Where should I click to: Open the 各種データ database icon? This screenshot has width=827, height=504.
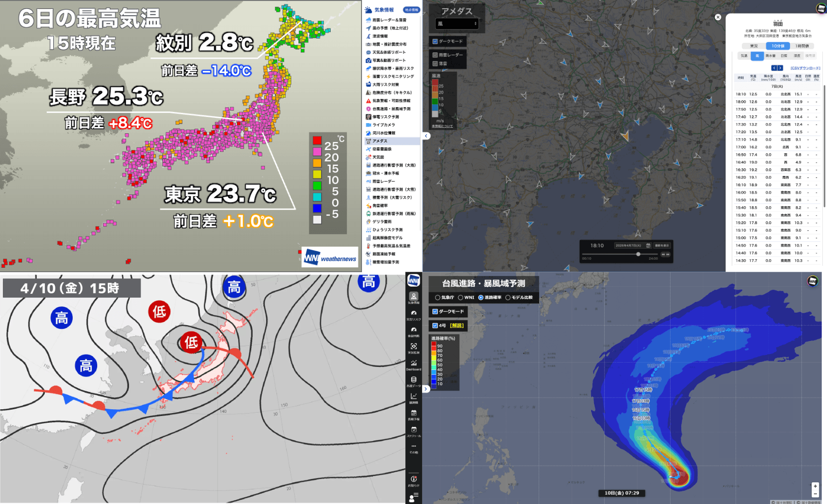[413, 380]
